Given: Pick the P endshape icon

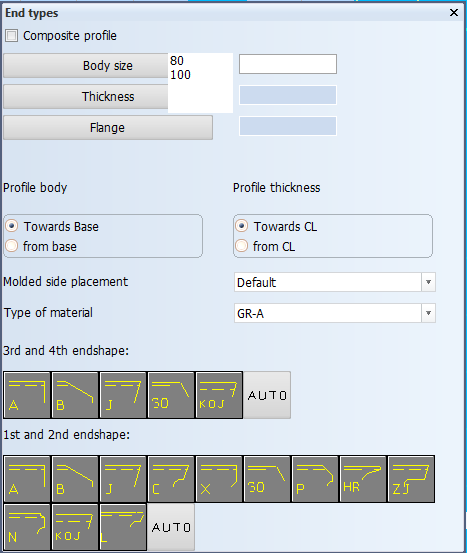Looking at the screenshot, I should tap(315, 479).
